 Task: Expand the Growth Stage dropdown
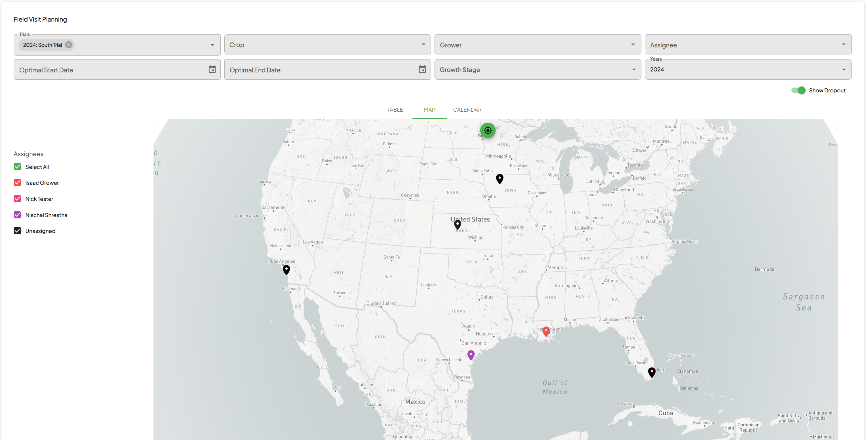coord(538,69)
